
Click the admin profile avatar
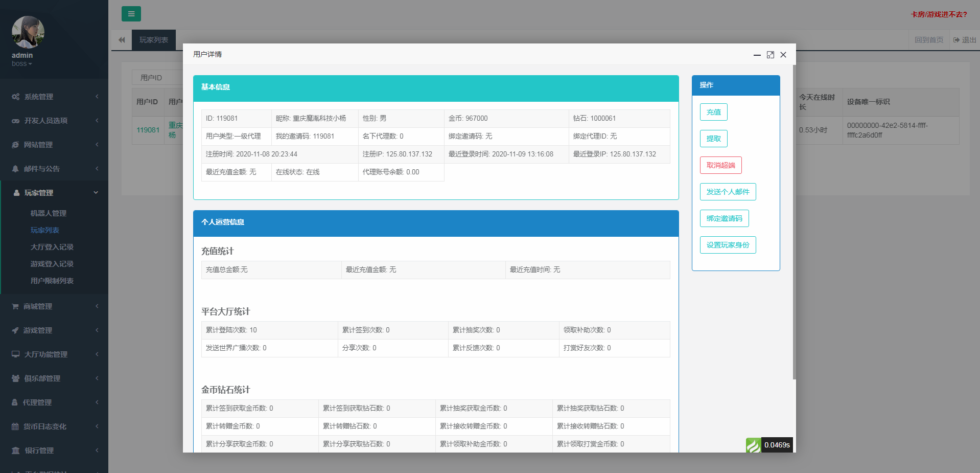click(28, 32)
